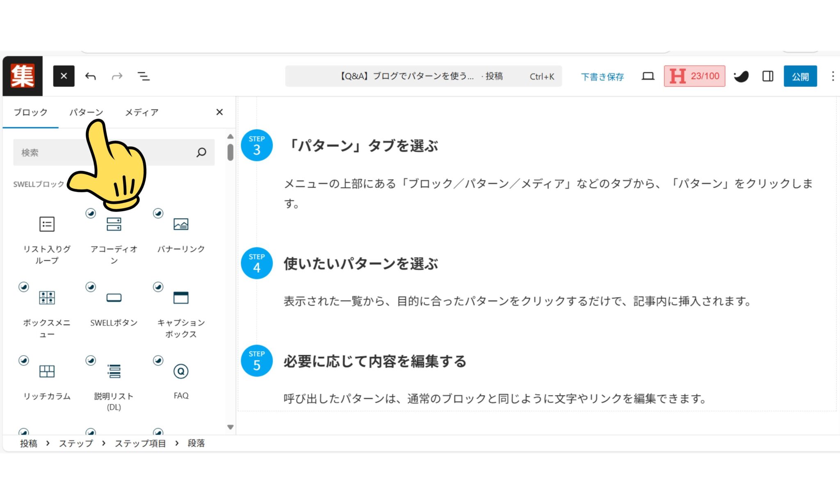Open the laptop preview icon
The width and height of the screenshot is (840, 504).
pyautogui.click(x=648, y=76)
